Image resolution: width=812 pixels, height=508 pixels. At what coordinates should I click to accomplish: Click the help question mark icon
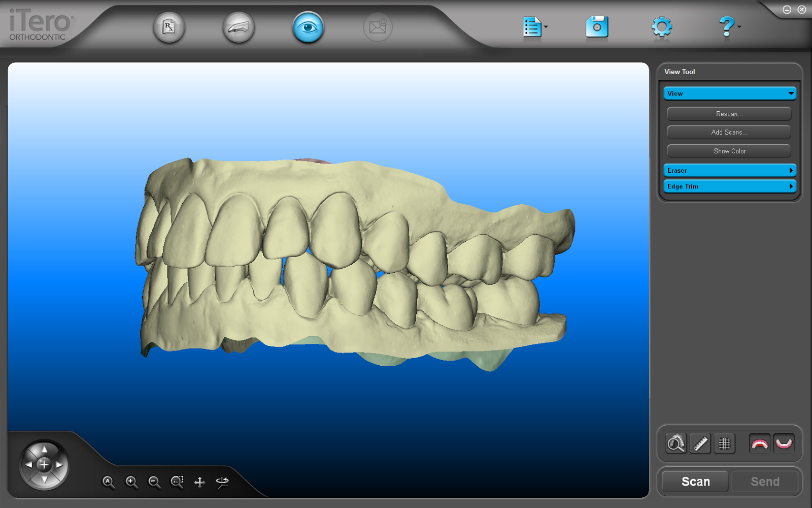[x=726, y=26]
